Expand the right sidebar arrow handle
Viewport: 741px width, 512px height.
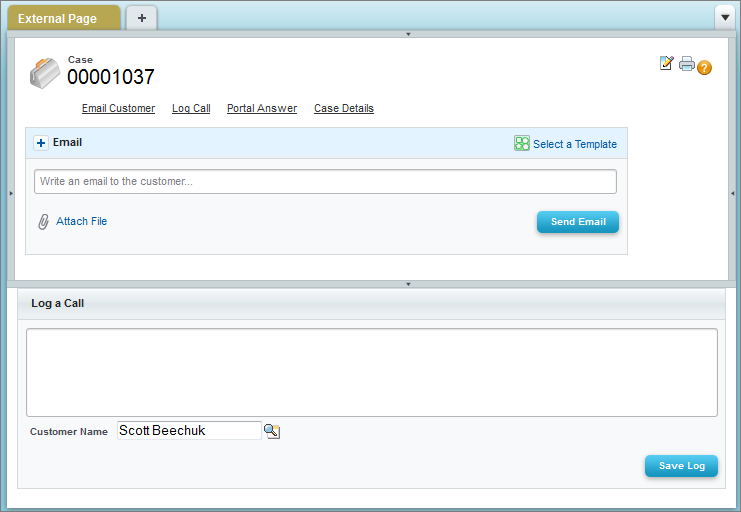[x=732, y=193]
